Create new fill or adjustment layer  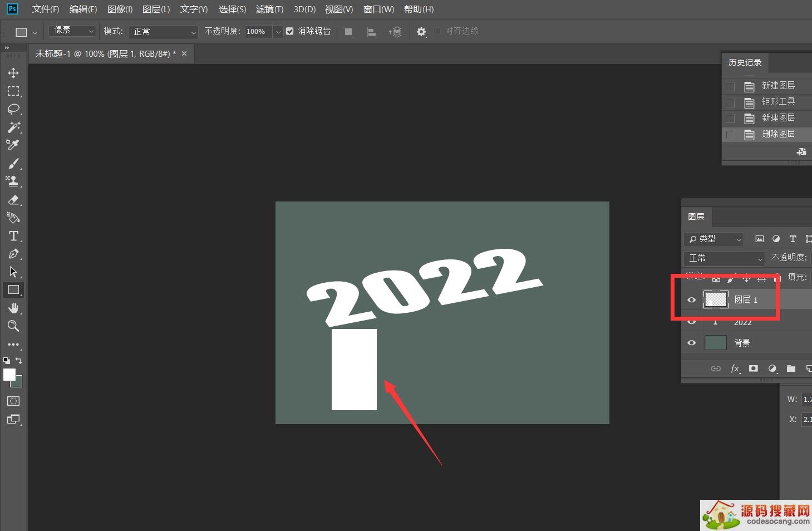click(x=772, y=368)
